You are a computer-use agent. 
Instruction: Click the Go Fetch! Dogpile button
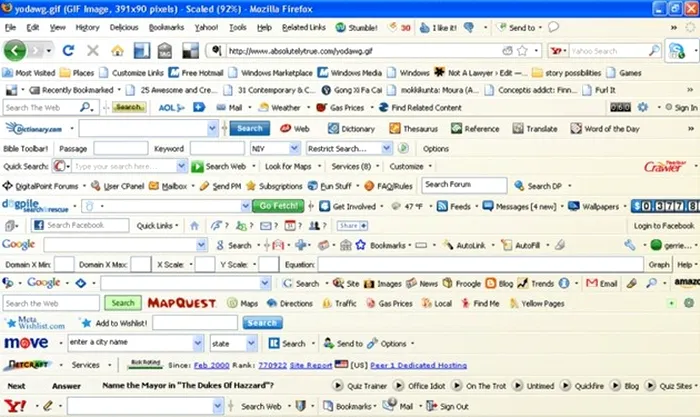278,206
